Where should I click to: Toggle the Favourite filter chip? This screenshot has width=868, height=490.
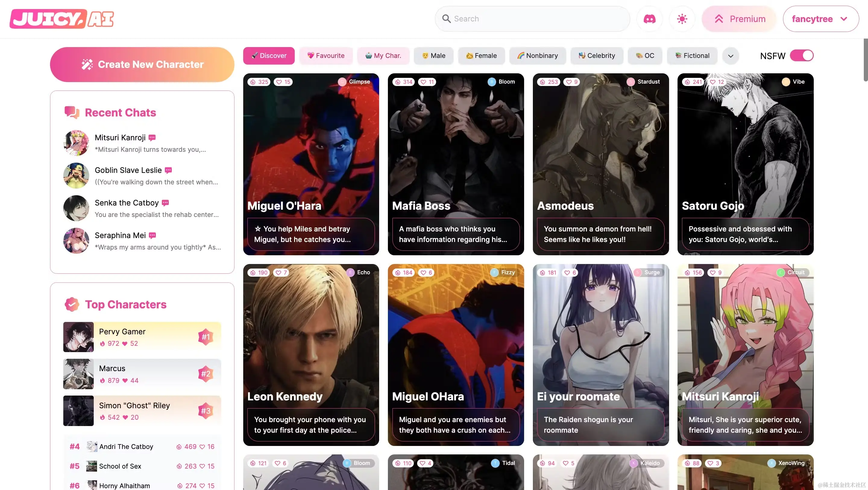coord(326,56)
